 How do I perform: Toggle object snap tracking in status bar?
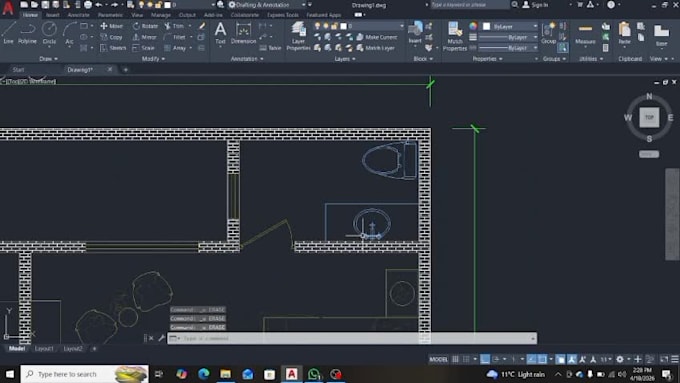pos(532,359)
